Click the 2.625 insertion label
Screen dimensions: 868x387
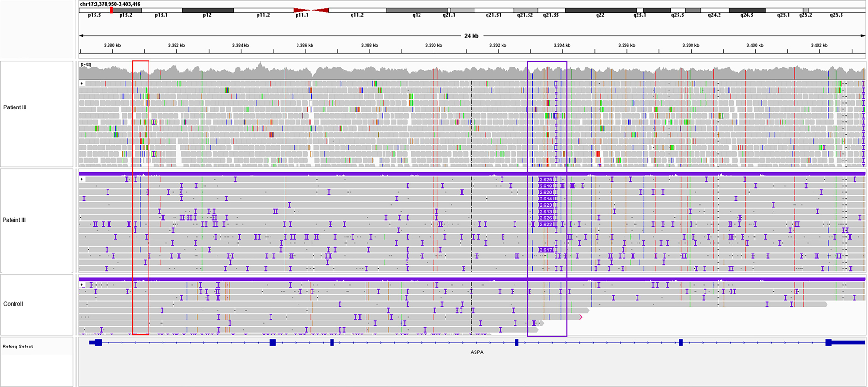coord(545,180)
